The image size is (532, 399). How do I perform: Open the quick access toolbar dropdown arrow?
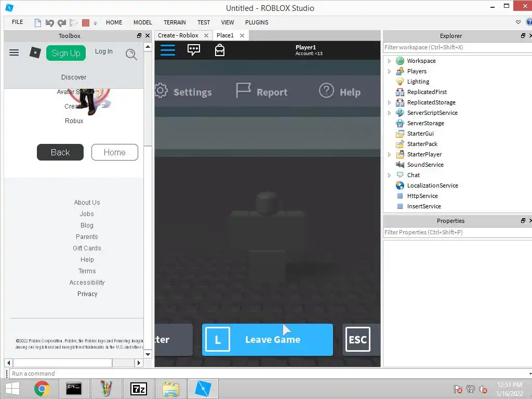(96, 23)
